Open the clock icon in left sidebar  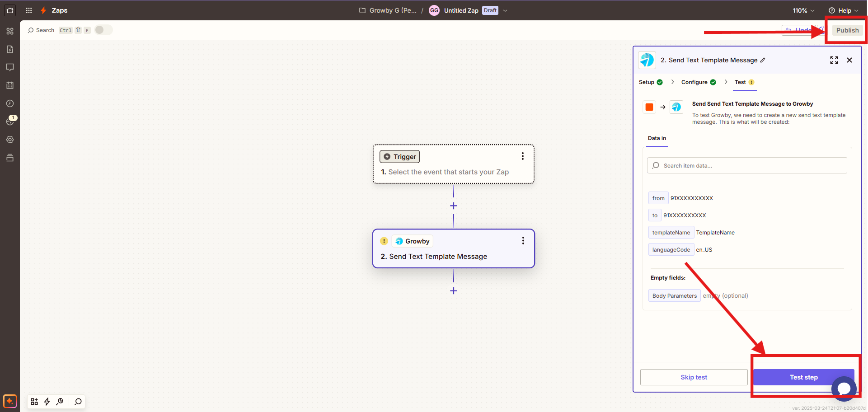(10, 103)
